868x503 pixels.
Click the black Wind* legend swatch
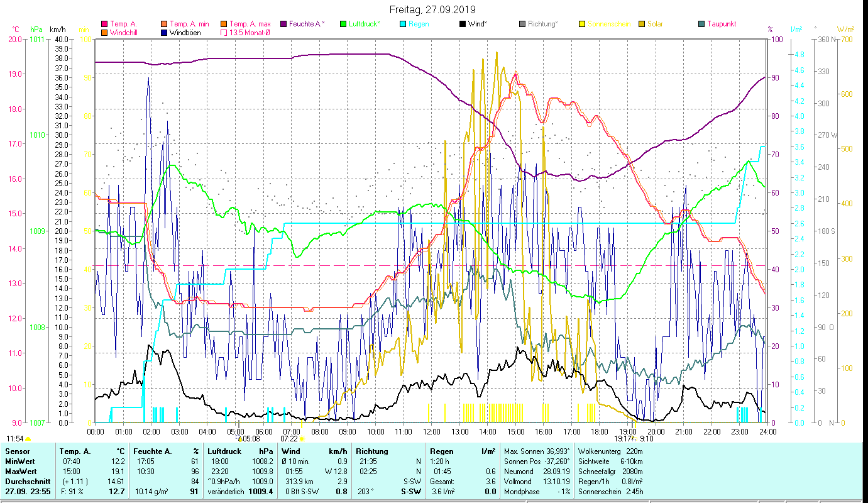(x=462, y=24)
